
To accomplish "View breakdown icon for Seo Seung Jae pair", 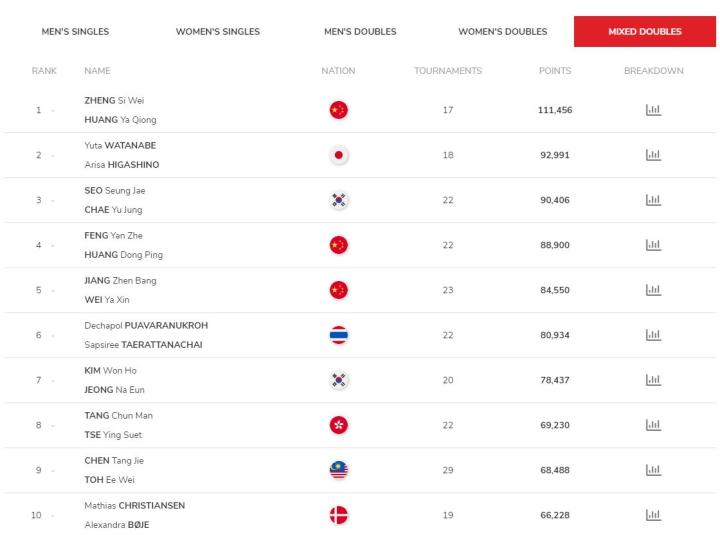I will (x=653, y=200).
